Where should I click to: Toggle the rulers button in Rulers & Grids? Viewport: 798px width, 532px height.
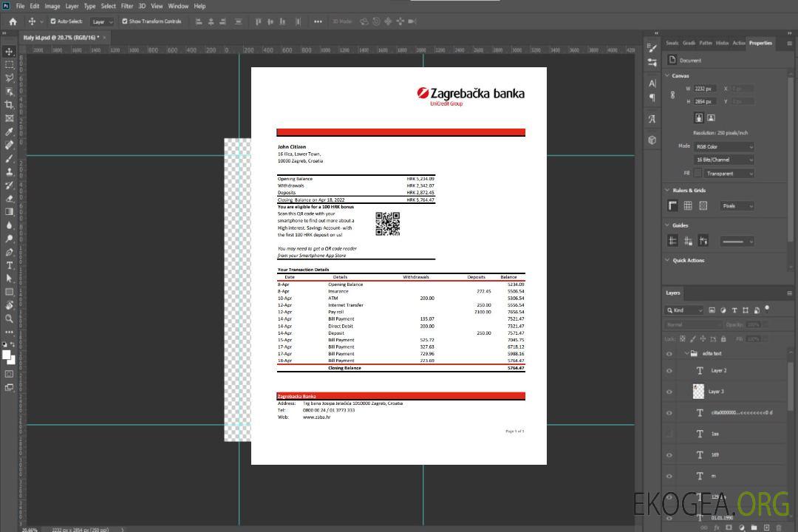(673, 205)
